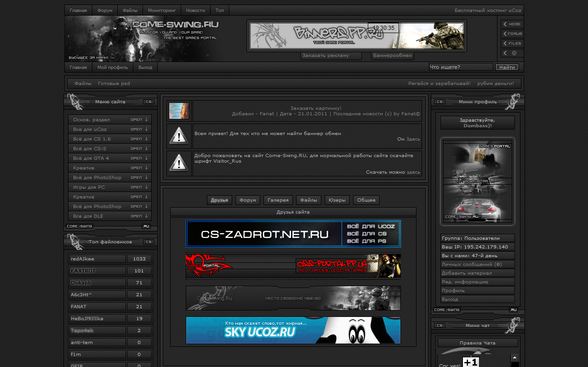This screenshot has height=367, width=588.
Task: Click the Что ищете search field
Action: tap(461, 67)
